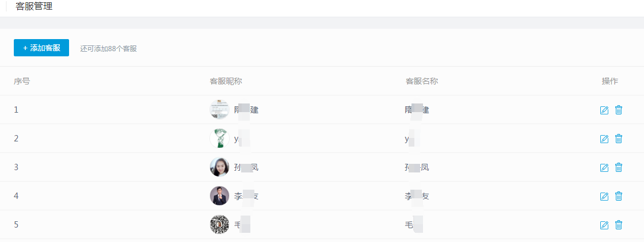Viewport: 644px width, 242px height.
Task: Click the 客服名称 column header
Action: point(422,81)
